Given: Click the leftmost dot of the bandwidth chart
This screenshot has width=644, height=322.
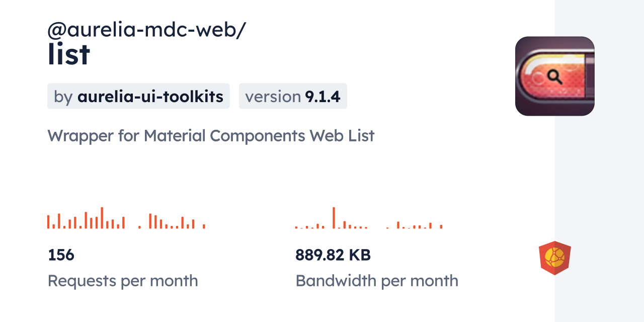Looking at the screenshot, I should [296, 228].
